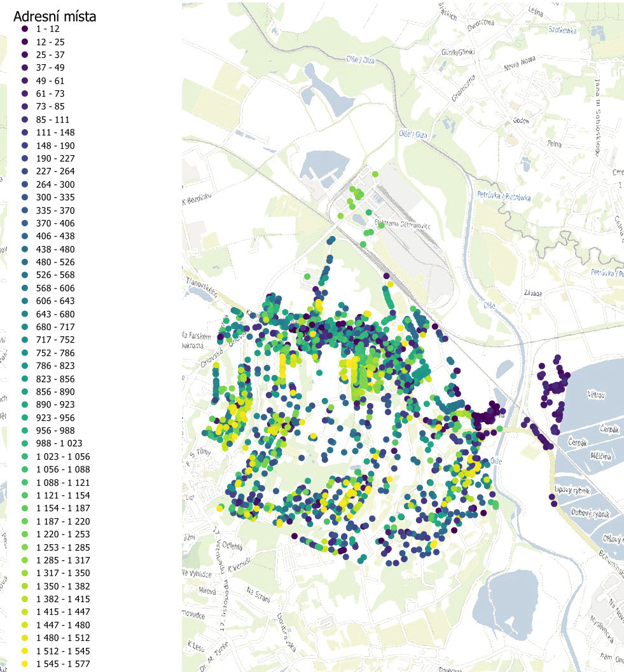The width and height of the screenshot is (624, 672).
Task: Click the color dot beside '1 512 - 1 545'
Action: 25,651
